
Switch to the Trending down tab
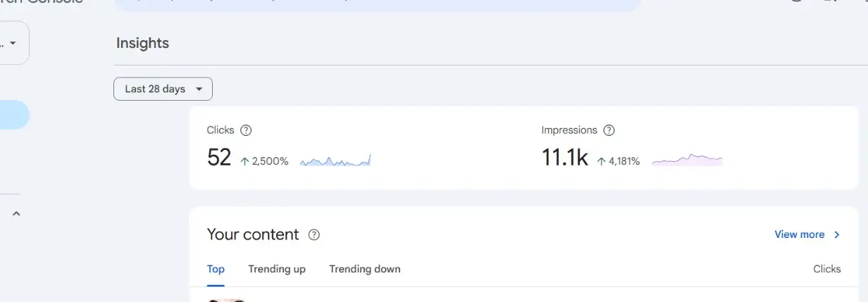[365, 269]
